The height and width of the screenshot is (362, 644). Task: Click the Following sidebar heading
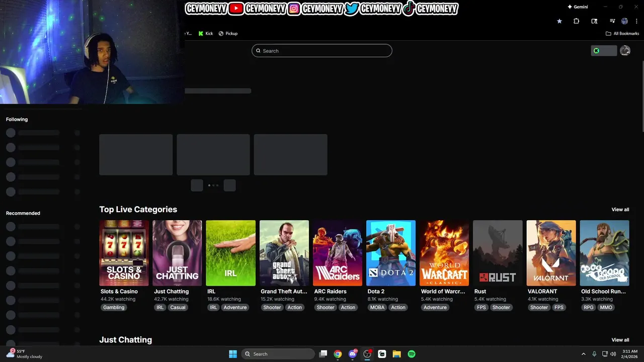click(17, 120)
